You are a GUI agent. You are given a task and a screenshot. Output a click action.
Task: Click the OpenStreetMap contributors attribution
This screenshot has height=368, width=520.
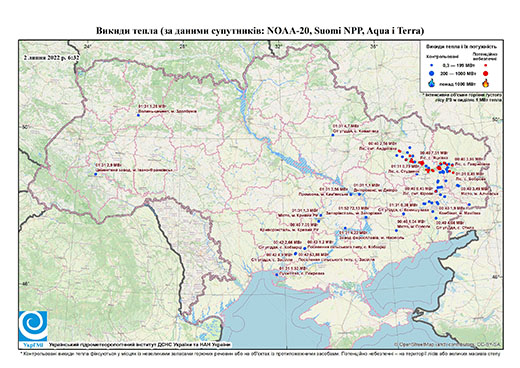pos(448,344)
